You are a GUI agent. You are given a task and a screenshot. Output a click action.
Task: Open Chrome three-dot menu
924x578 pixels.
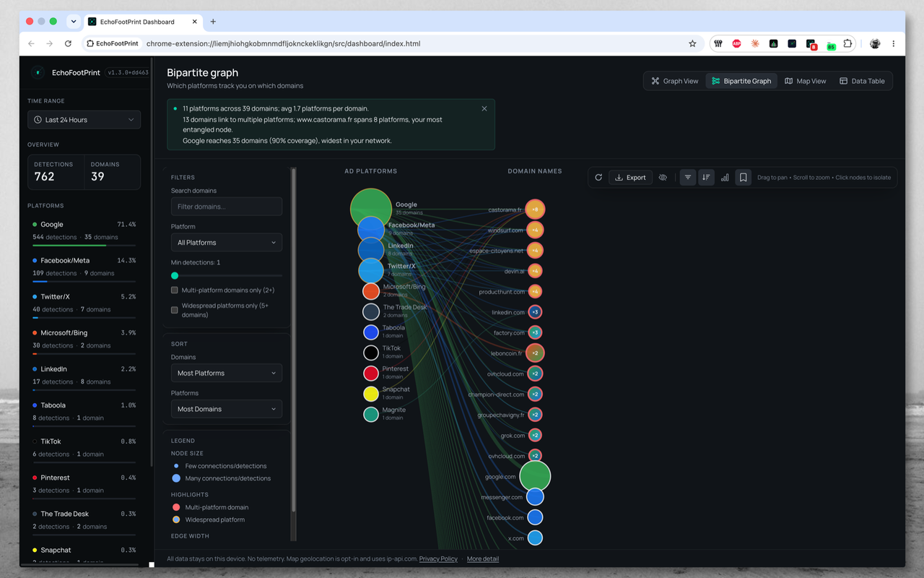point(894,43)
